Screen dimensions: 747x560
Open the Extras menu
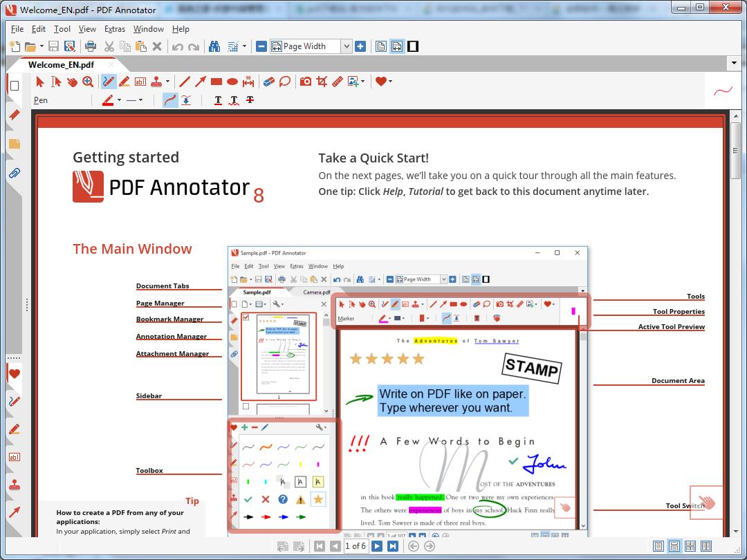click(115, 29)
